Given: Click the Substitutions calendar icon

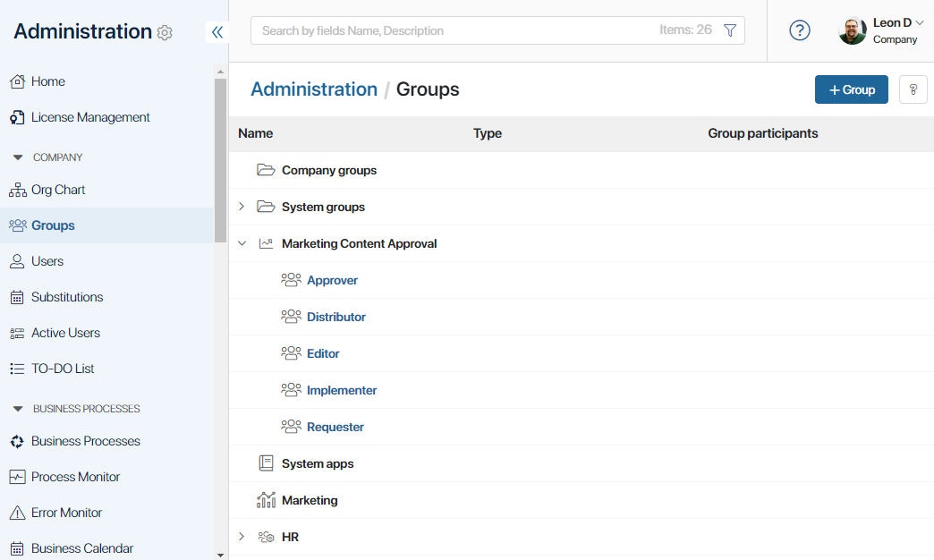Looking at the screenshot, I should click(17, 297).
